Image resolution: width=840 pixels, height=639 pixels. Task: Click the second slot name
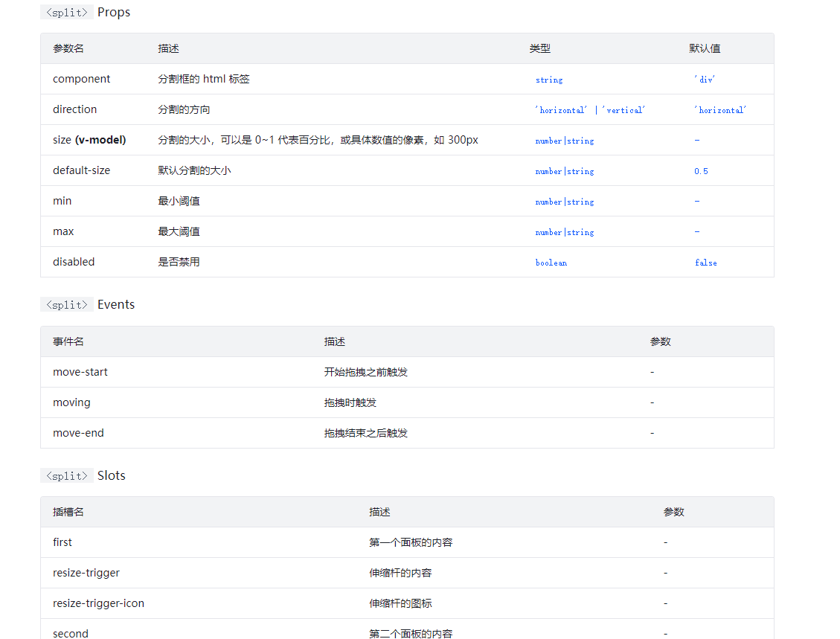tap(71, 633)
